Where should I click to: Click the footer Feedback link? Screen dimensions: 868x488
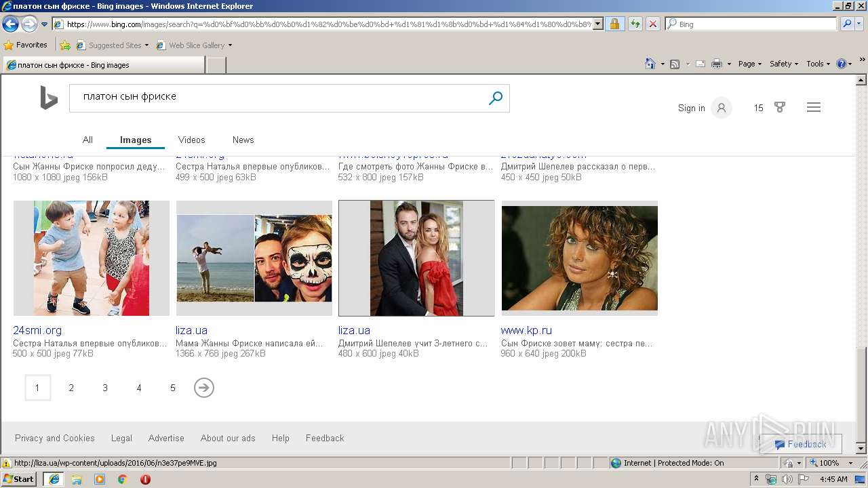coord(325,439)
